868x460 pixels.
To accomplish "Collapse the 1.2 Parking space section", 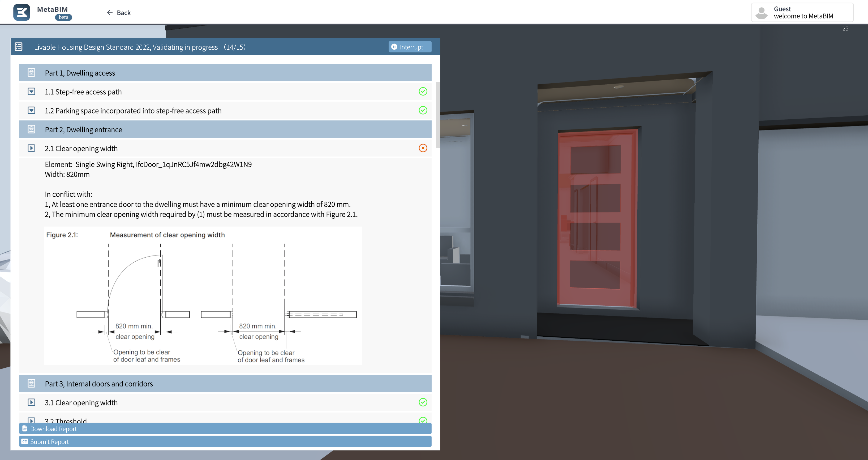I will click(x=31, y=110).
